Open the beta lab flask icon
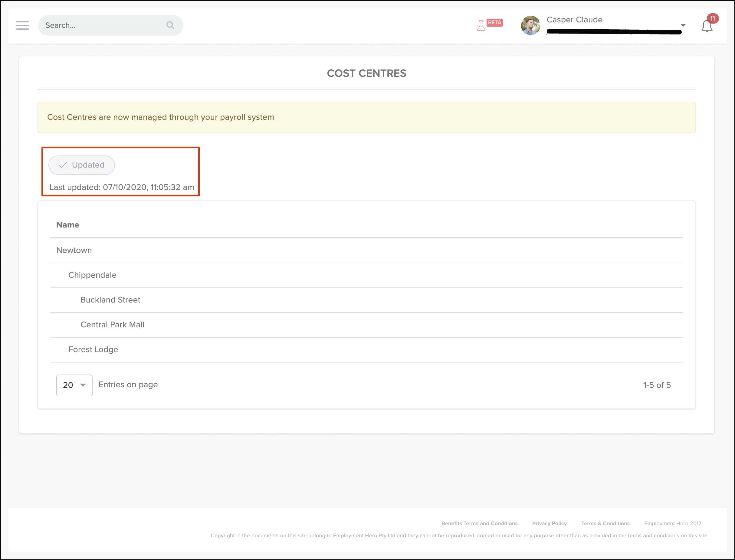 pyautogui.click(x=481, y=25)
